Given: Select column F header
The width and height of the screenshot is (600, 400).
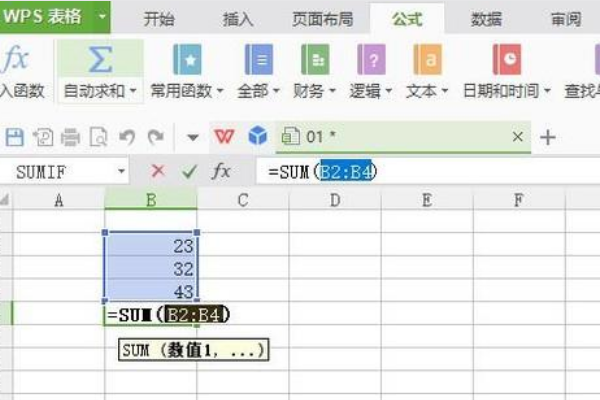Looking at the screenshot, I should pyautogui.click(x=518, y=200).
